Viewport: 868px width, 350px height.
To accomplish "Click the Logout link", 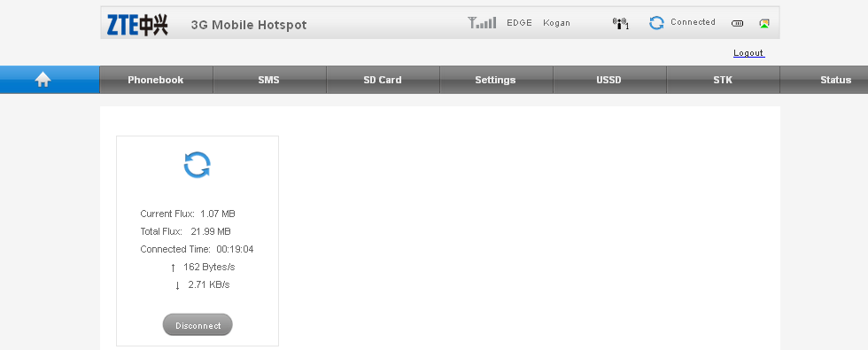I will pos(748,53).
